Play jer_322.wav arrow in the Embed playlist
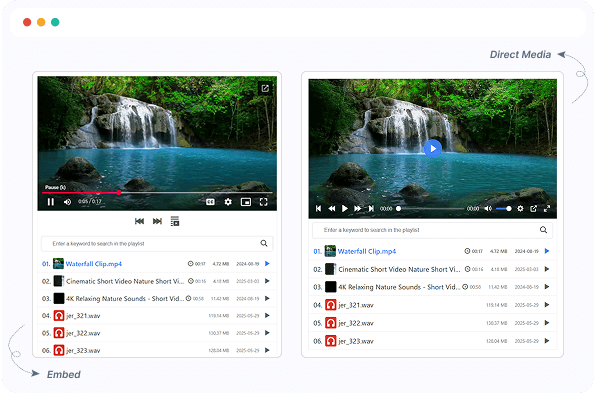Screen dimensions: 597x393 click(267, 333)
